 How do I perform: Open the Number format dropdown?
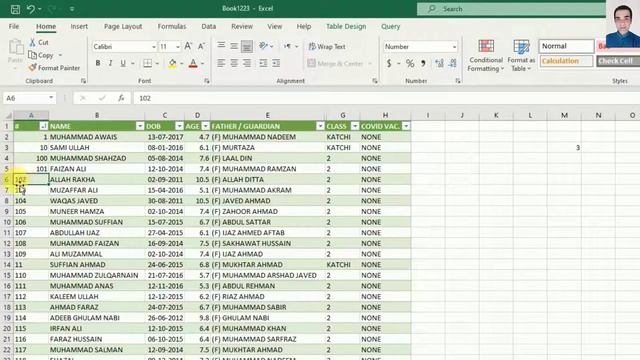click(x=454, y=47)
